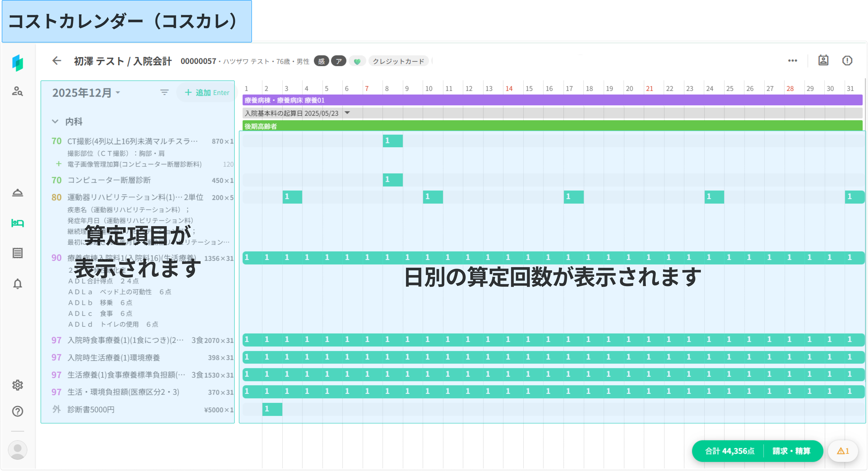Open the patient search sidebar icon
The height and width of the screenshot is (471, 868).
coord(17,91)
